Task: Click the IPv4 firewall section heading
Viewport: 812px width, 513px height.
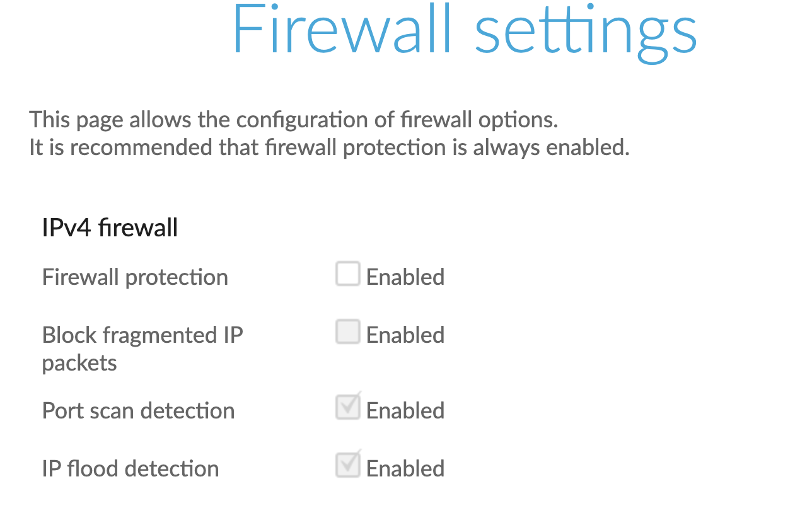Action: (110, 228)
